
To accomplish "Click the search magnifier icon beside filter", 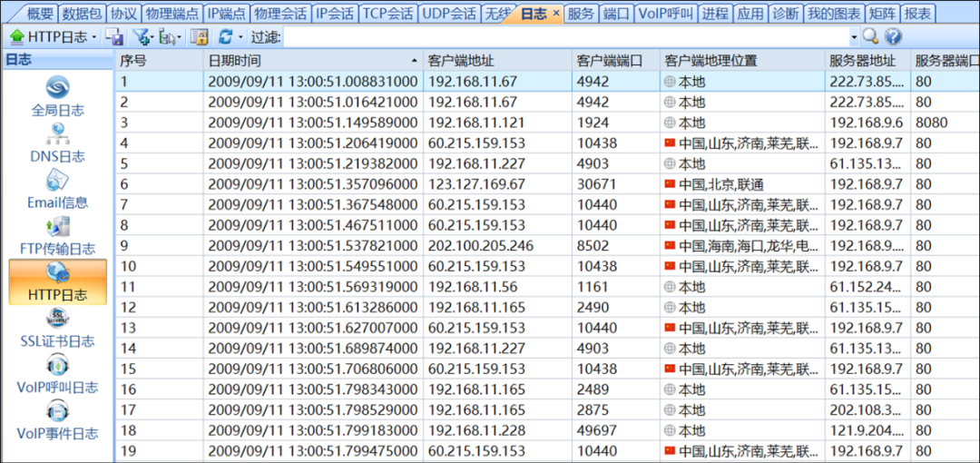I will pyautogui.click(x=870, y=37).
